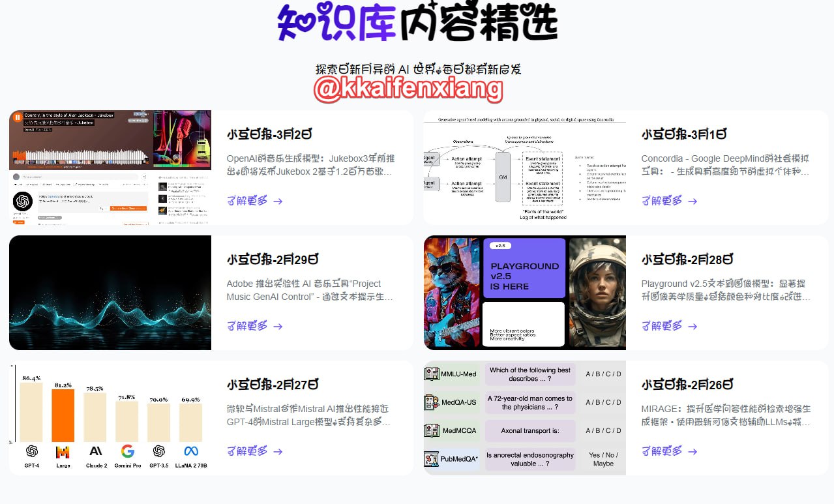Click the Playground v2.5文本到图像模型 description
The width and height of the screenshot is (834, 504).
pyautogui.click(x=726, y=290)
